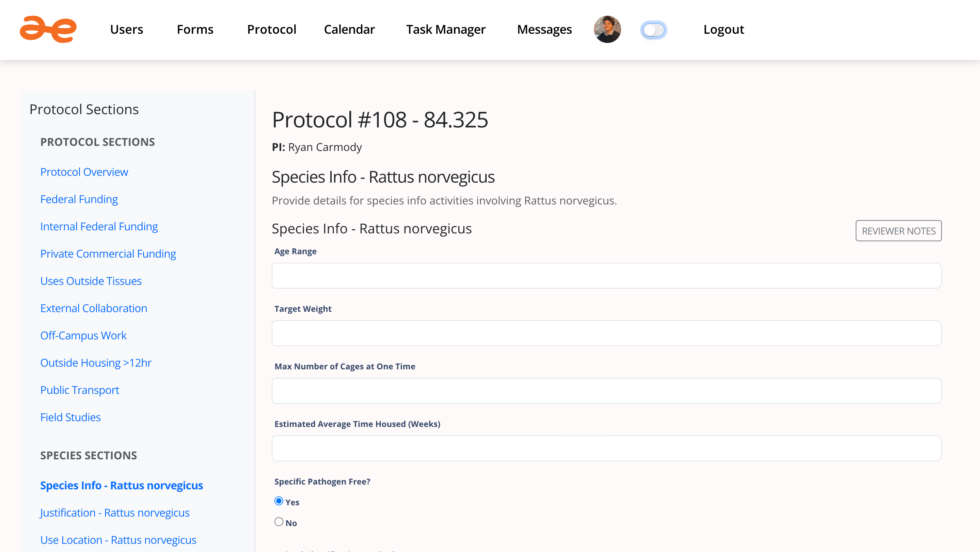Image resolution: width=980 pixels, height=552 pixels.
Task: Log out using the Logout link
Action: [723, 29]
